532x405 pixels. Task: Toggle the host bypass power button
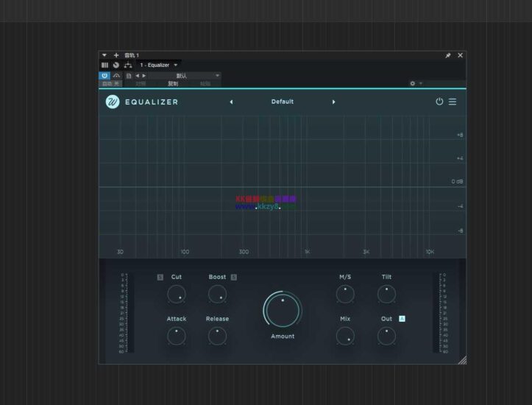[104, 75]
